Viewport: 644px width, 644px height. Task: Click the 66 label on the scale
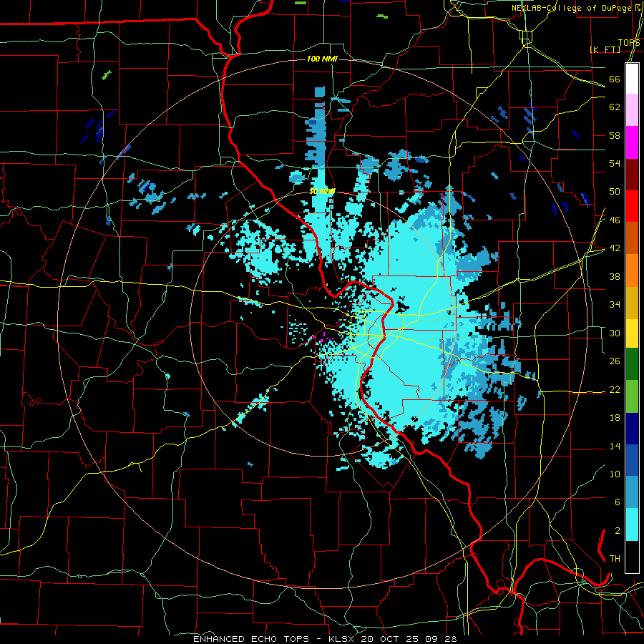click(x=615, y=79)
